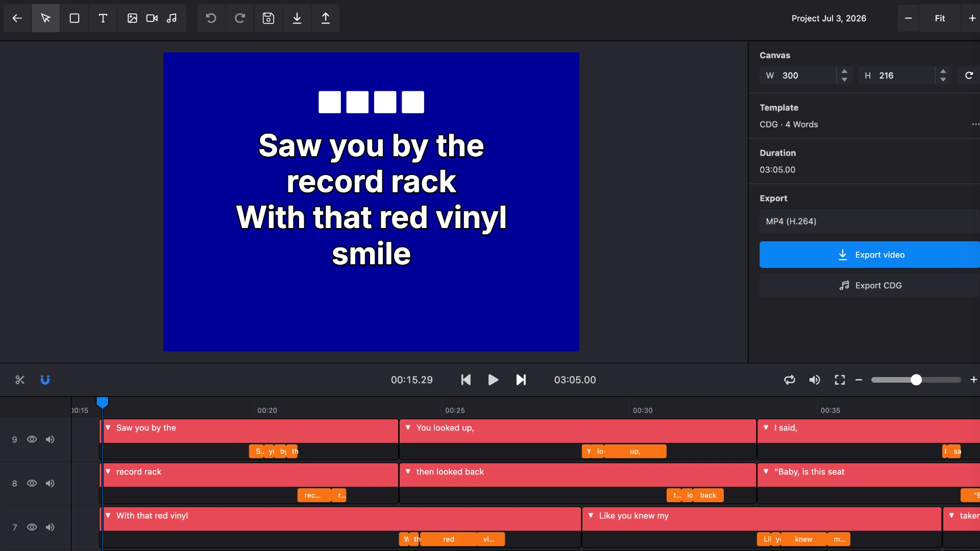The height and width of the screenshot is (551, 980).
Task: Hide track 8 with the eye icon
Action: (x=32, y=483)
